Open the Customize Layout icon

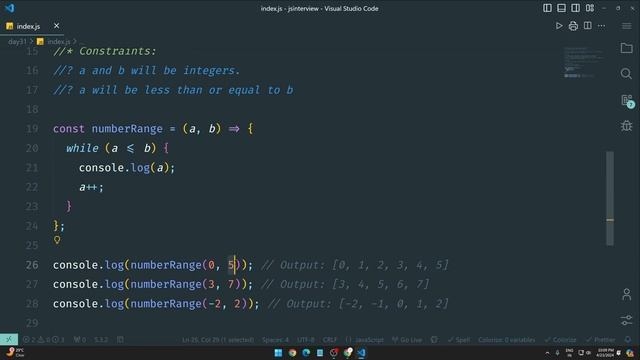pos(590,8)
